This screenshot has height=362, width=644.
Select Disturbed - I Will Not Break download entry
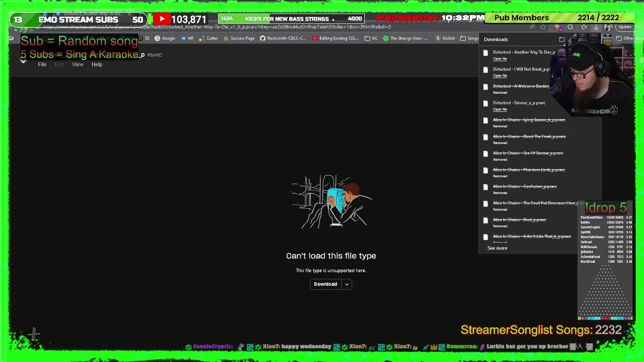coord(521,69)
